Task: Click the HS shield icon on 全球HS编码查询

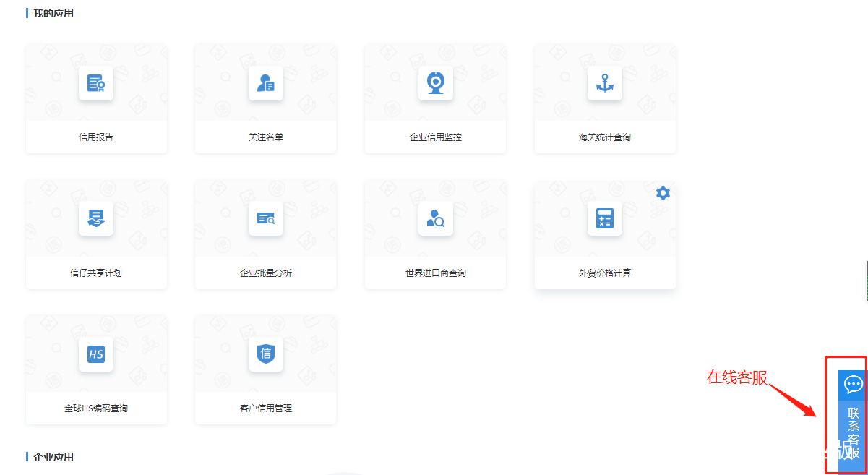Action: coord(96,354)
